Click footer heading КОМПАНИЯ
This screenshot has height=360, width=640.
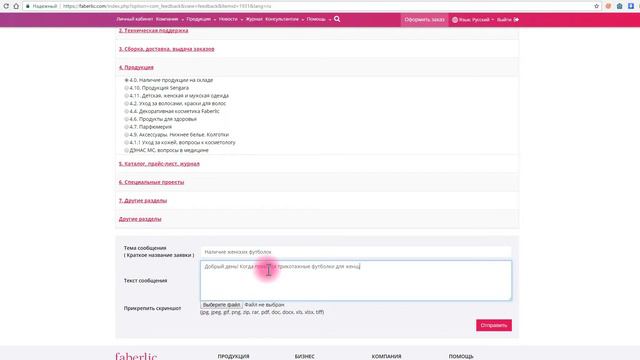[387, 356]
